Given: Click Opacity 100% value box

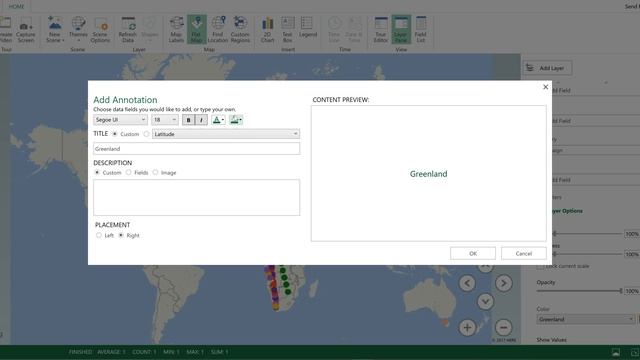Looking at the screenshot, I should [x=632, y=291].
